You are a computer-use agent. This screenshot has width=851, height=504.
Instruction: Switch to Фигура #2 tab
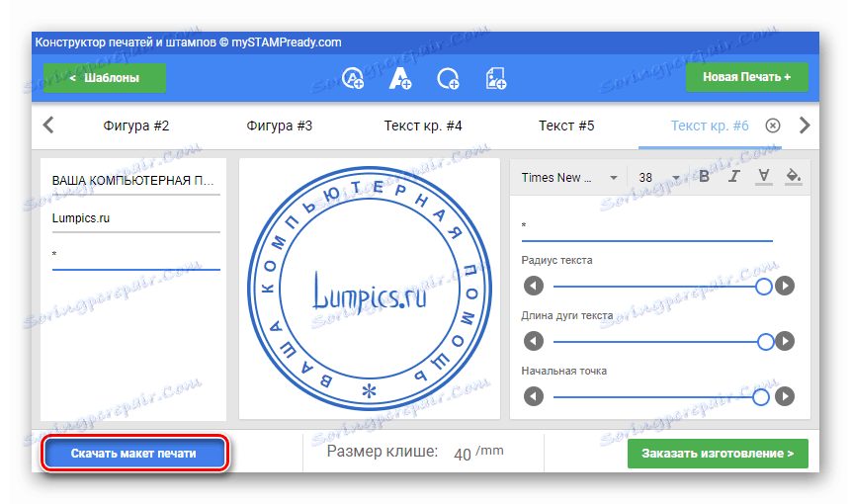pyautogui.click(x=136, y=126)
